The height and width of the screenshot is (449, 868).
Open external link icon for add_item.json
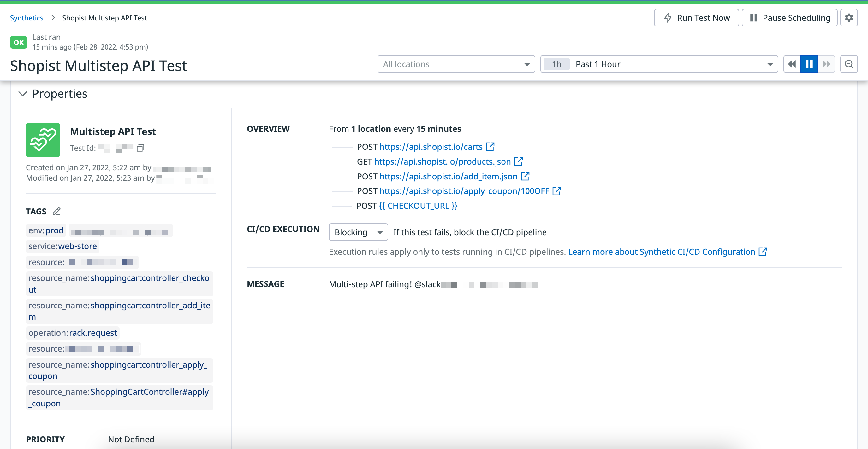[x=525, y=176]
